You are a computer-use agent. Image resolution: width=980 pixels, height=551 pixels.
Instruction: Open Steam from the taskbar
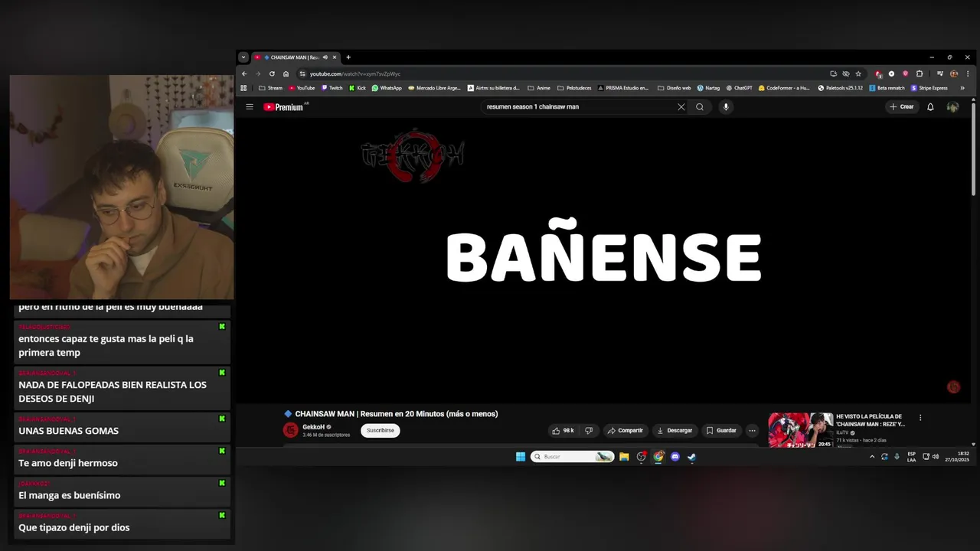[x=691, y=457]
